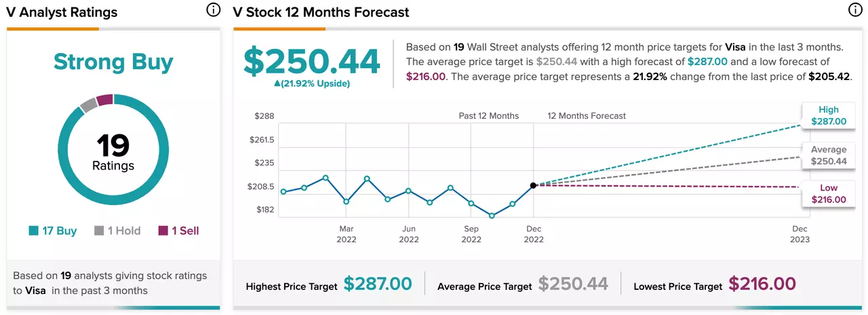This screenshot has width=868, height=315.
Task: Open the V Stock 12 Months Forecast heading
Action: click(x=321, y=12)
